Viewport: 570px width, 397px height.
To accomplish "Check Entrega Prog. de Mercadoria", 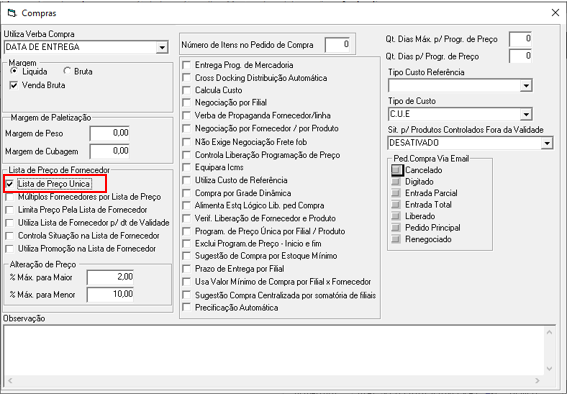I will [186, 65].
